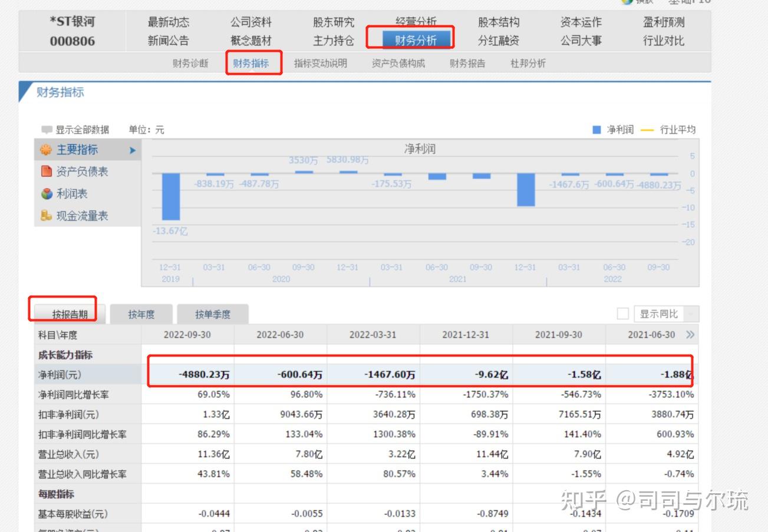Viewport: 768px width, 532px height.
Task: Open the 盈利预测 menu item
Action: point(664,22)
